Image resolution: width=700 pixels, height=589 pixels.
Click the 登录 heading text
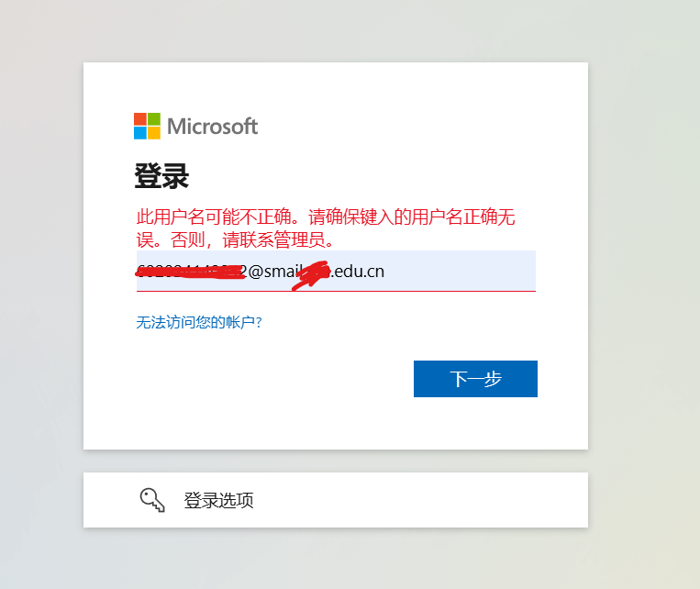(x=161, y=176)
